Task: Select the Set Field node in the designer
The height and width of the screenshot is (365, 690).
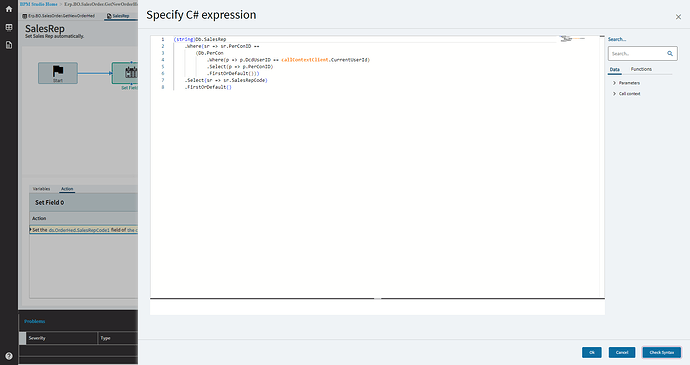Action: click(x=125, y=73)
